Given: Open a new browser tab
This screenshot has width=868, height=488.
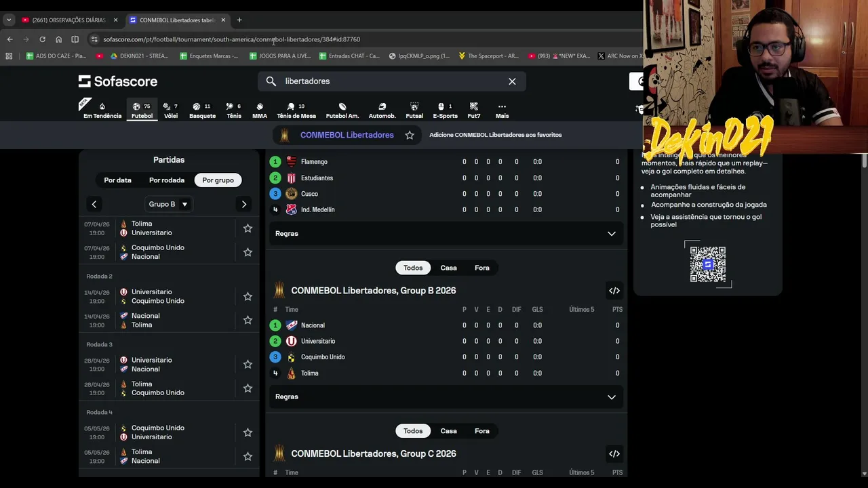Looking at the screenshot, I should [x=239, y=20].
